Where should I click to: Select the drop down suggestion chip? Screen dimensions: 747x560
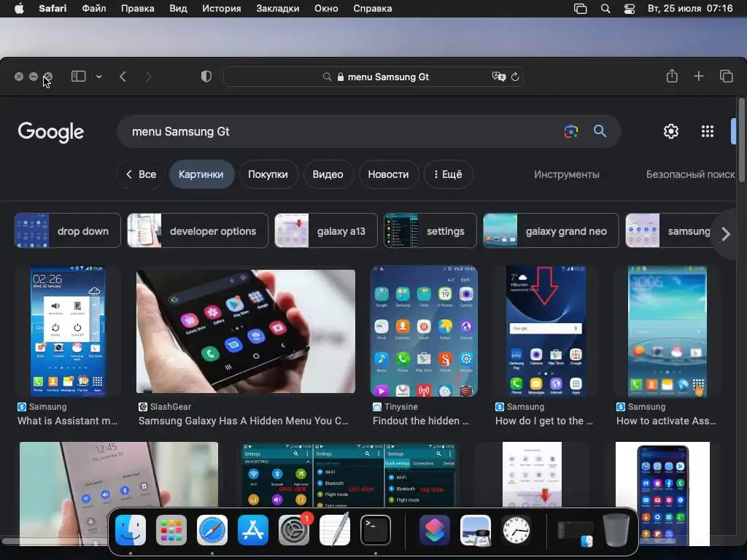click(x=67, y=230)
